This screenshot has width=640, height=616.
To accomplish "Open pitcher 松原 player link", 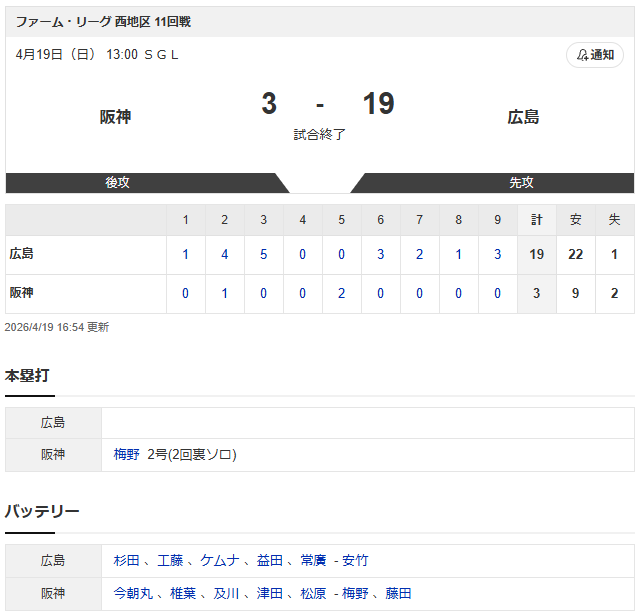I will tap(313, 593).
